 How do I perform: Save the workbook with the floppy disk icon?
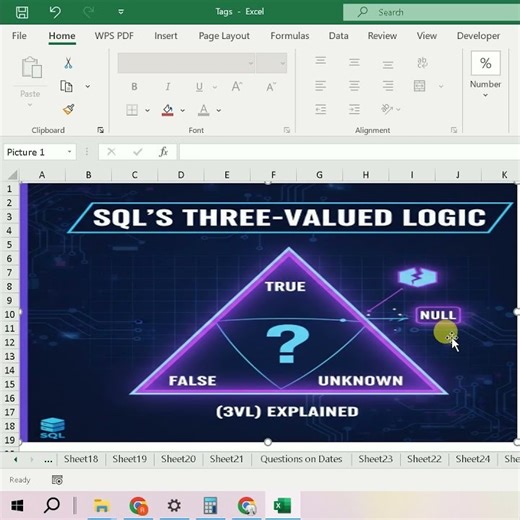[x=22, y=12]
